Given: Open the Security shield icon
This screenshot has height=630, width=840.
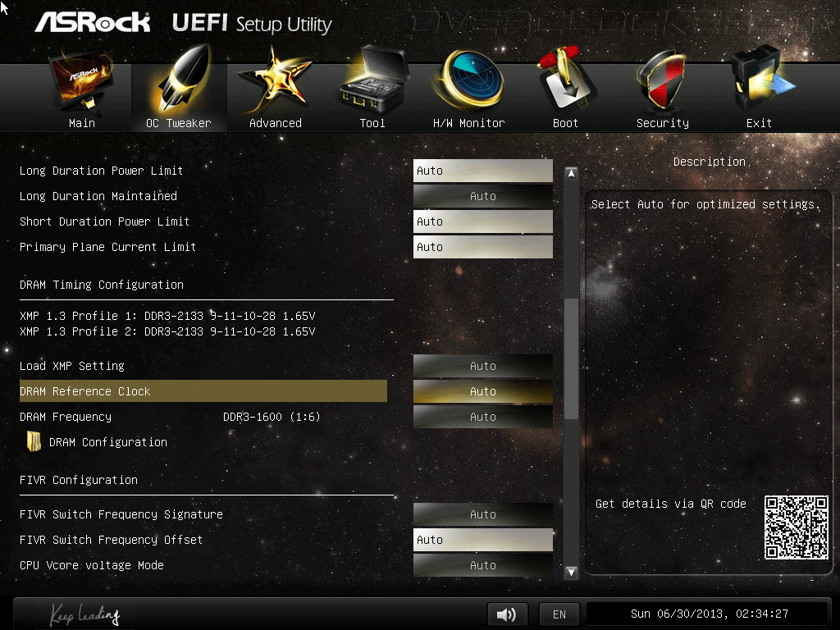Looking at the screenshot, I should (662, 80).
